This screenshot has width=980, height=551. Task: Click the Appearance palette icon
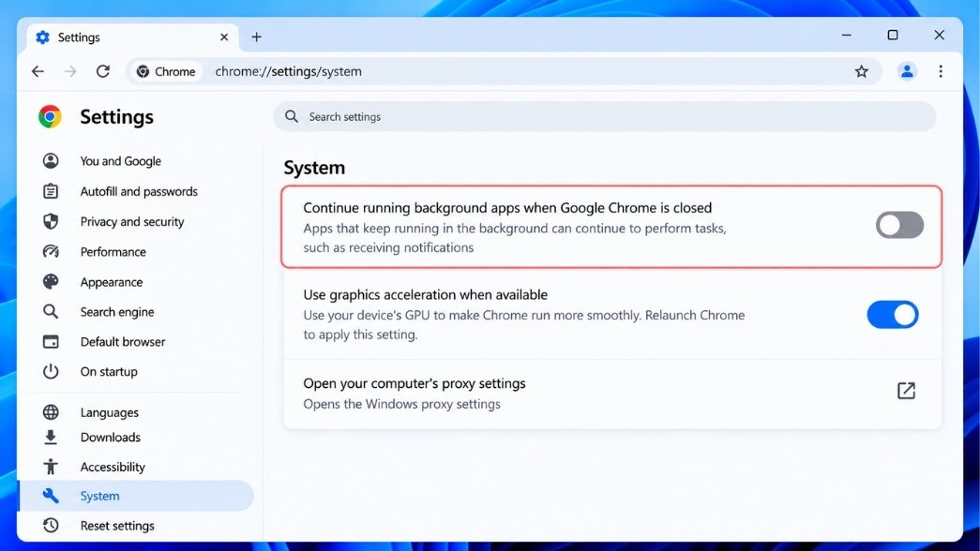click(51, 282)
